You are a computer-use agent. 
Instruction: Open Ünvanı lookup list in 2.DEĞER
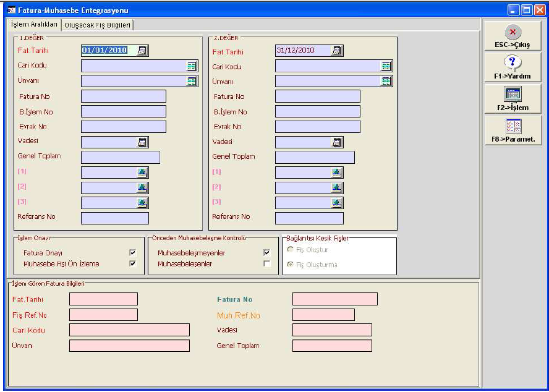386,81
